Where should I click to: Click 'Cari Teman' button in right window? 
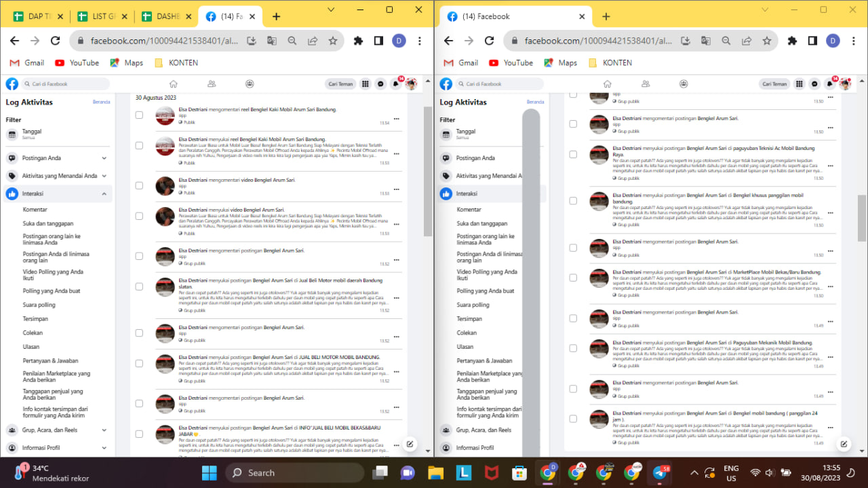click(775, 84)
